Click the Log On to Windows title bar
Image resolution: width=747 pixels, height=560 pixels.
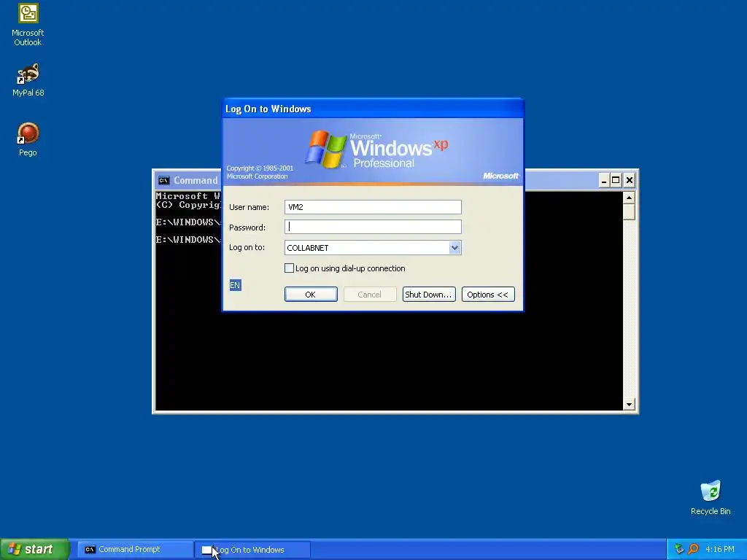click(x=373, y=109)
